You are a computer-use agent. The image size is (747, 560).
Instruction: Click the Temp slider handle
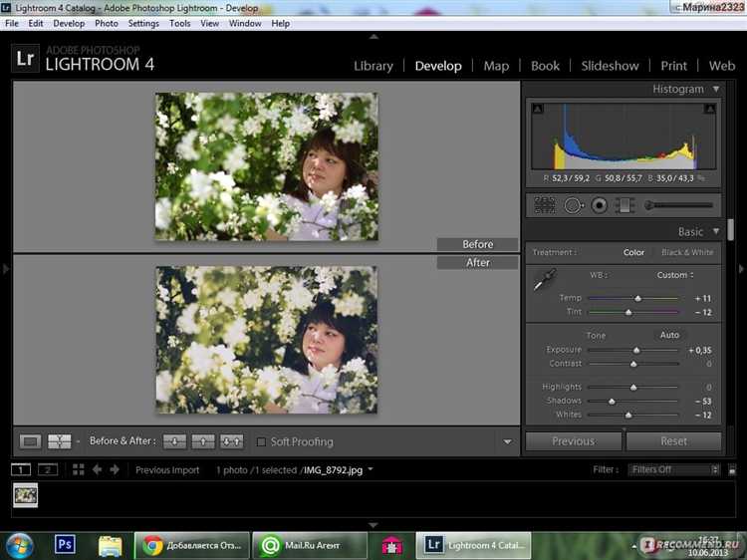[637, 298]
